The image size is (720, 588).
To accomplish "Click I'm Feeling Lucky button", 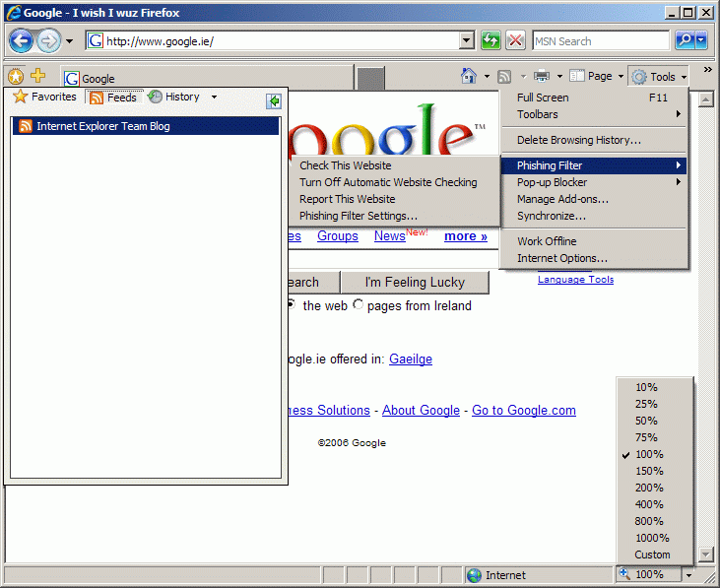I will point(415,283).
